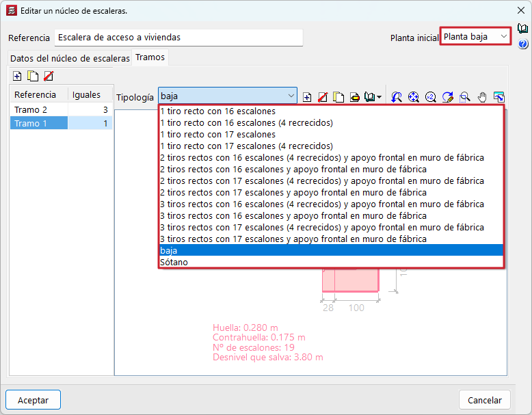Close the Editar un núcleo de escaleras dialog
The width and height of the screenshot is (532, 415).
tap(521, 10)
